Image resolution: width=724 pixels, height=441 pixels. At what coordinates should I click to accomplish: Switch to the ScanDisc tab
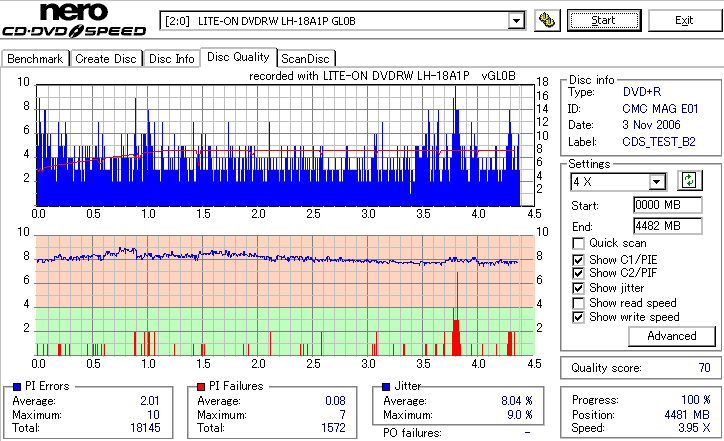tap(305, 59)
